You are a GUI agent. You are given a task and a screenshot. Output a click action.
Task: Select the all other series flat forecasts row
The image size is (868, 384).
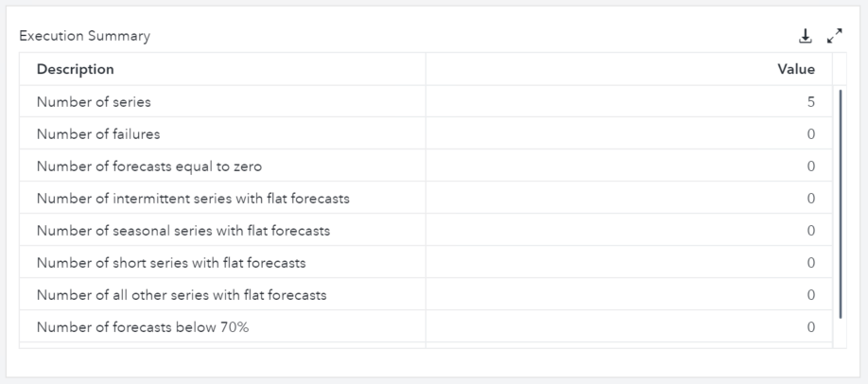tap(182, 295)
